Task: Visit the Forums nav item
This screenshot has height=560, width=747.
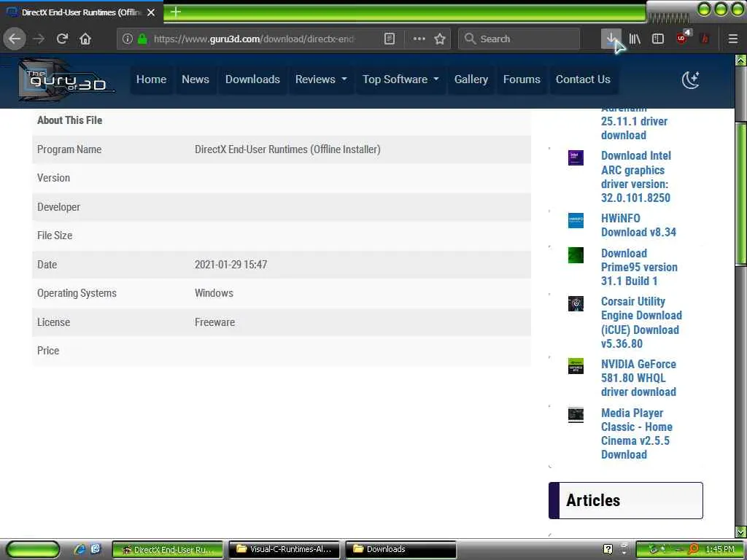Action: click(x=522, y=79)
